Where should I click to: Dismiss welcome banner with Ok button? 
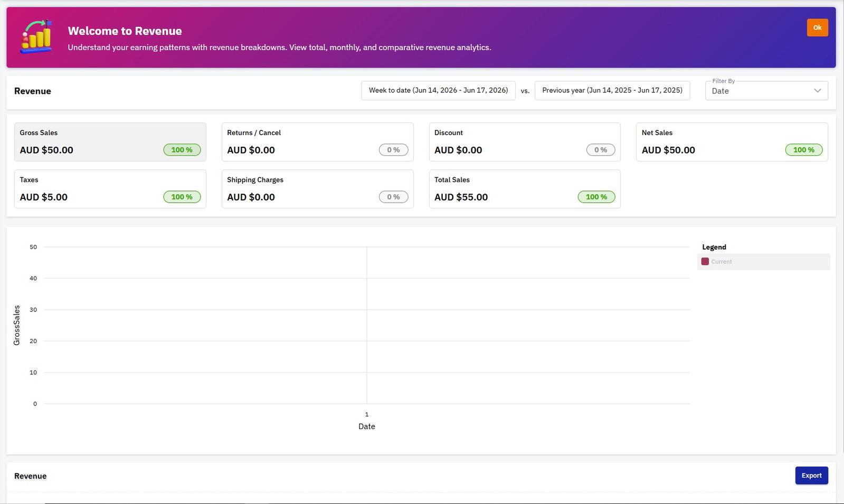817,27
